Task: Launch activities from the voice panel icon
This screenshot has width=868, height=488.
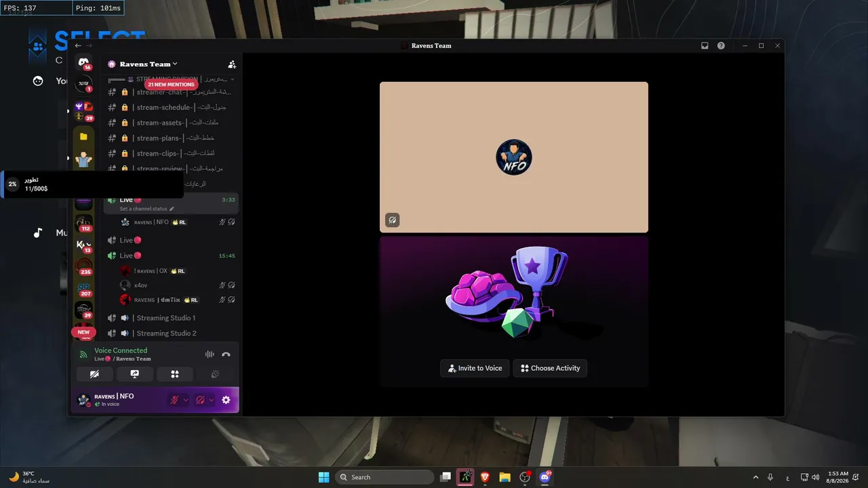Action: point(174,374)
